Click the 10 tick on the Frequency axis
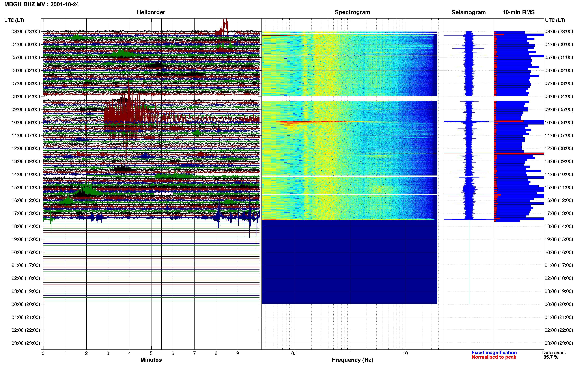Image resolution: width=588 pixels, height=368 pixels. [405, 353]
